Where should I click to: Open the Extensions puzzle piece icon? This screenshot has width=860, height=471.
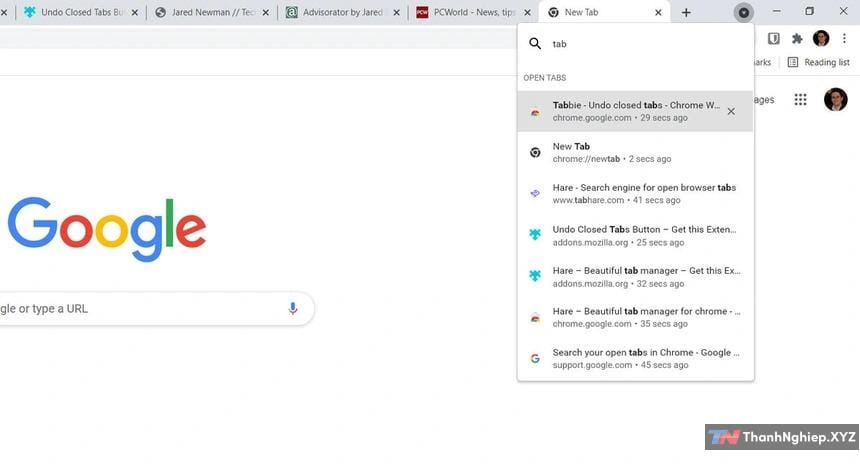click(x=797, y=38)
